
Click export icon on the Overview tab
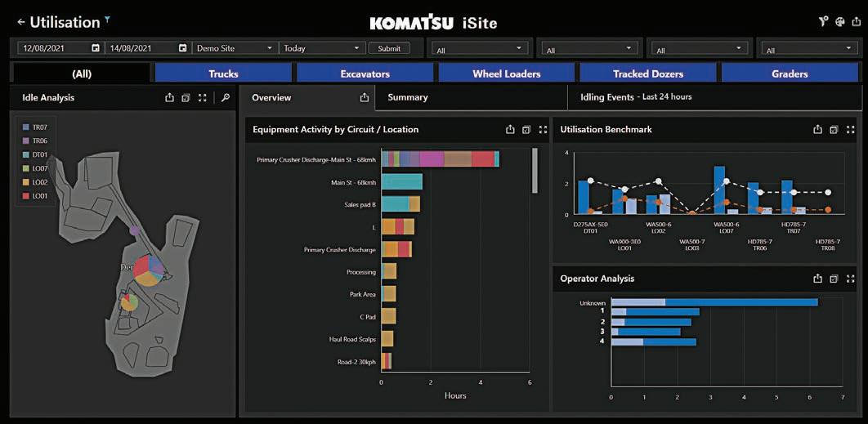coord(365,97)
